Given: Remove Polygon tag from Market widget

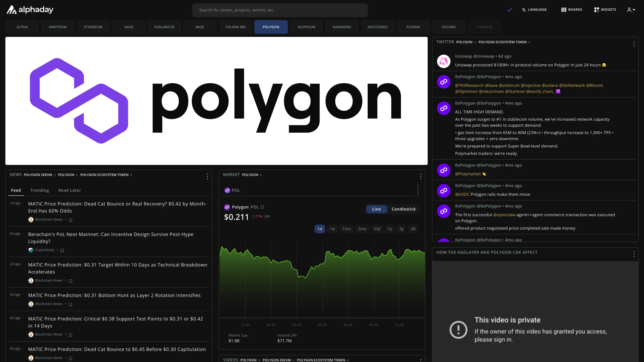Looking at the screenshot, I should click(261, 175).
